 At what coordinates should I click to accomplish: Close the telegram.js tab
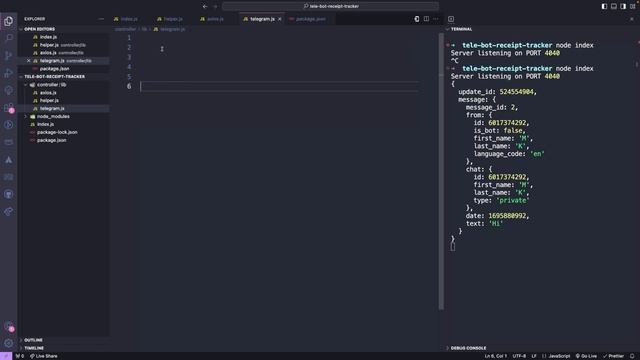point(280,19)
